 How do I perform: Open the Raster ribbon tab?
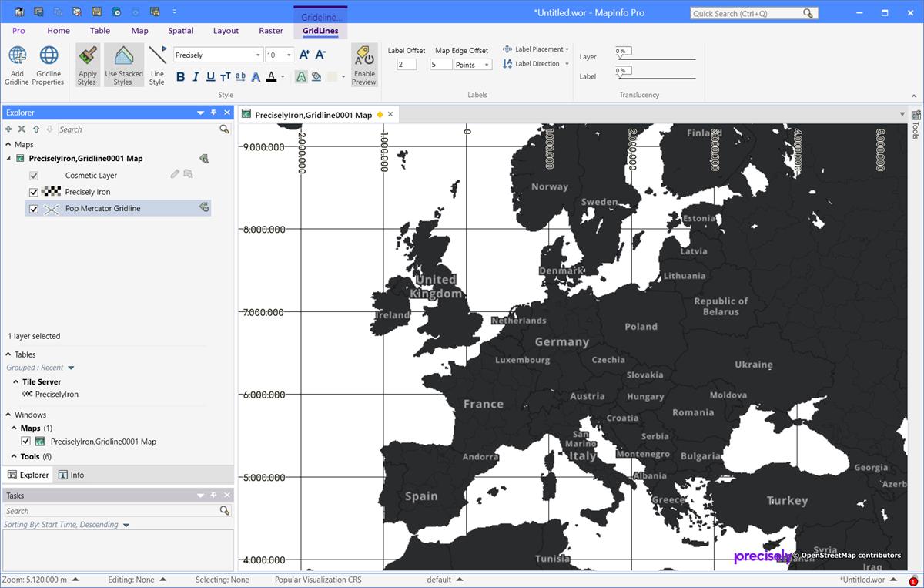271,31
